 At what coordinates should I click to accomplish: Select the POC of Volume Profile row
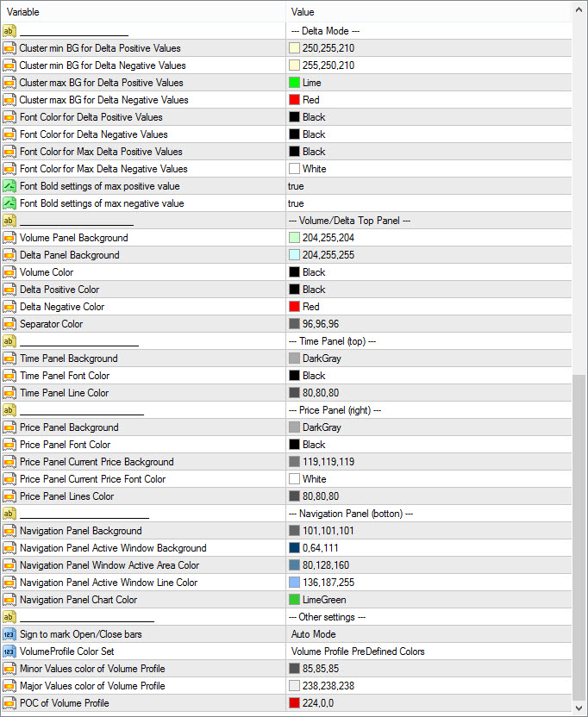(142, 703)
